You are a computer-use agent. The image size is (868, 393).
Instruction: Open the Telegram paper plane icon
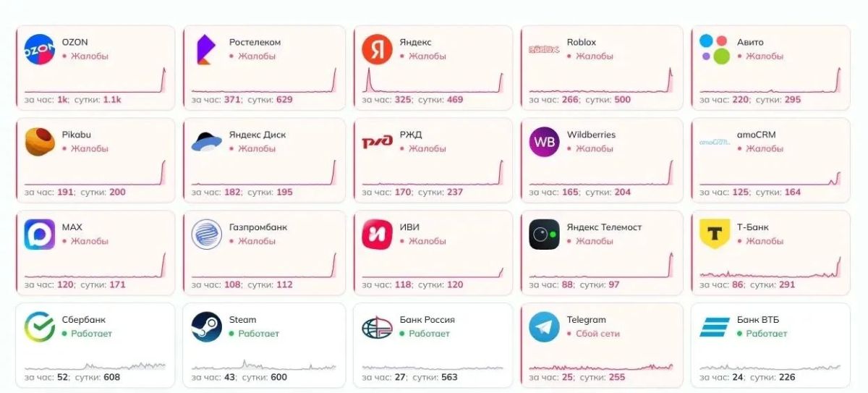click(x=544, y=327)
